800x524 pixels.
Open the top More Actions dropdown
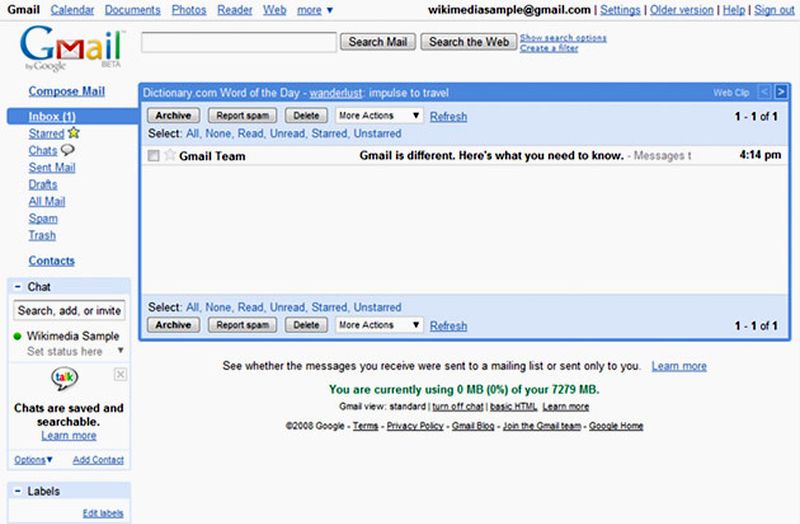tap(379, 115)
